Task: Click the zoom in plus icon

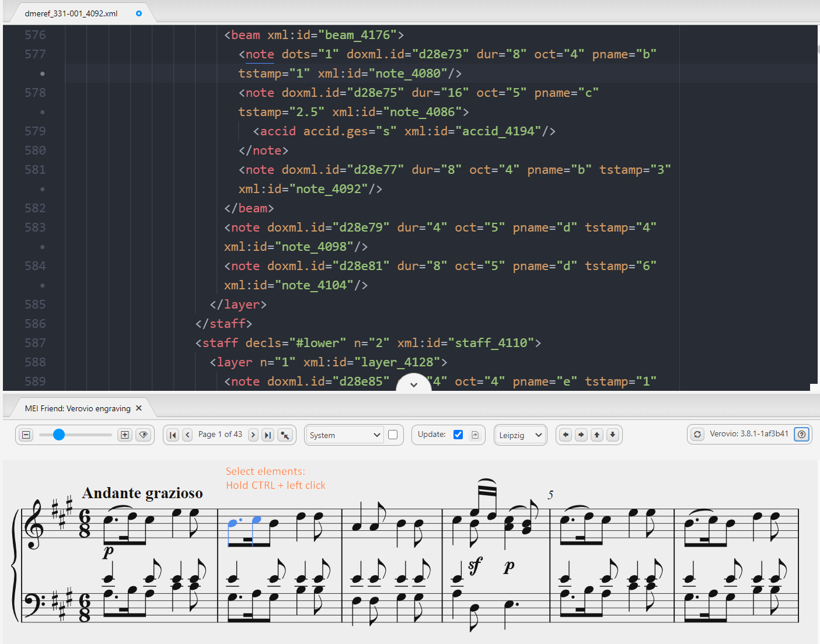Action: [x=125, y=435]
